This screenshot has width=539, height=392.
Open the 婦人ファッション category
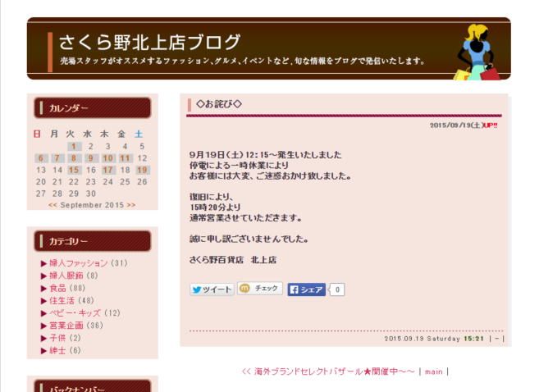click(x=79, y=263)
